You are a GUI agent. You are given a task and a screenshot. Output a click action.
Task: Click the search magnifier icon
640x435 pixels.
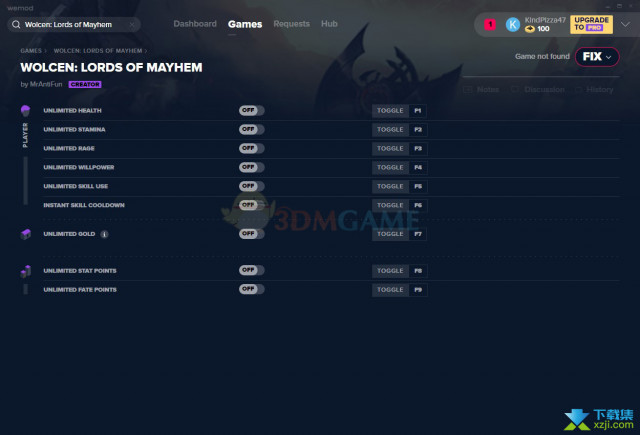click(16, 24)
